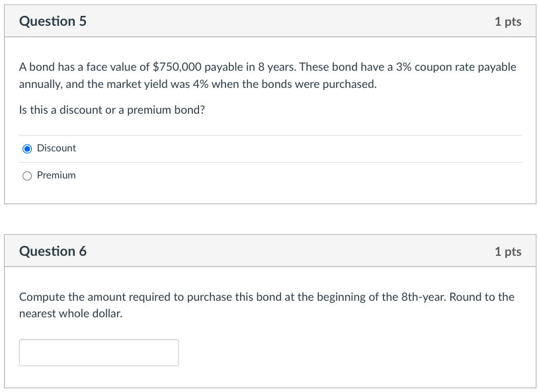This screenshot has width=539, height=392.
Task: Click the answer input field under Question 6
Action: 99,352
